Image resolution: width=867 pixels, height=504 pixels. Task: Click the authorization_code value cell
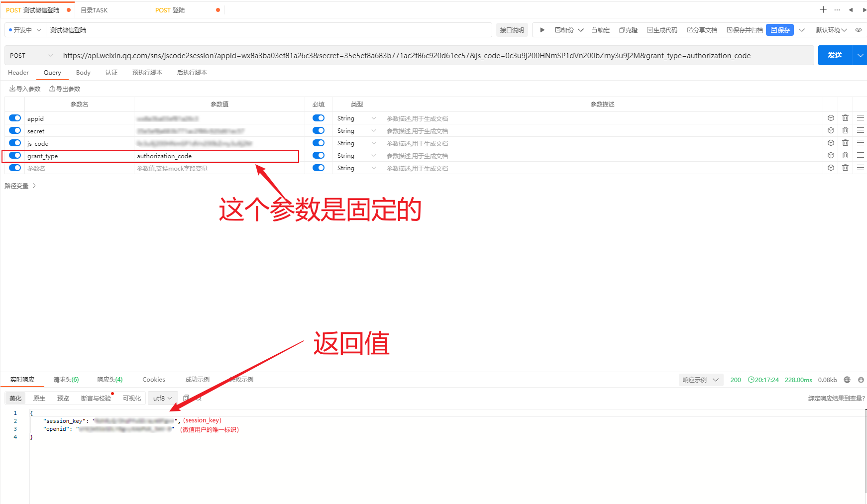(219, 156)
